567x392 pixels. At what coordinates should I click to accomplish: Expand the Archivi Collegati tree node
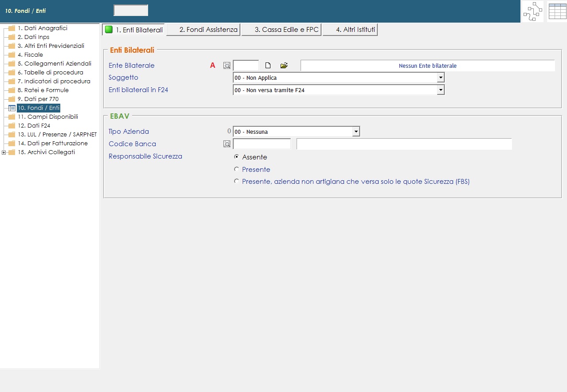tap(4, 152)
